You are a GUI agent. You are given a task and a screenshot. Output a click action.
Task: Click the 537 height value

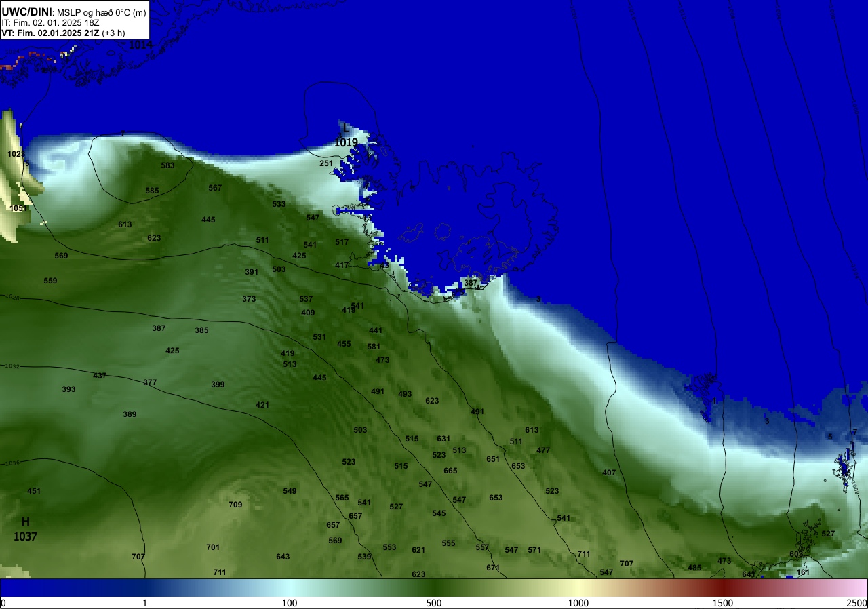coord(306,299)
